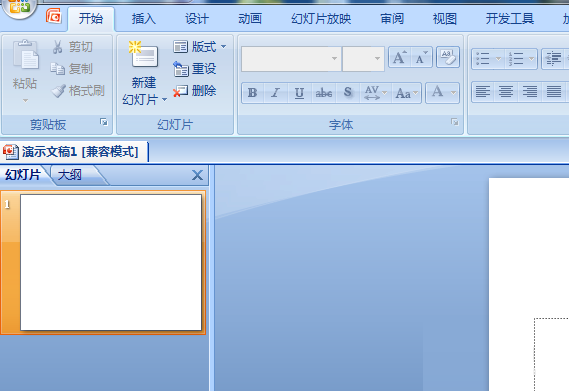
Task: Open the Developer (开发工具) tab
Action: tap(509, 19)
